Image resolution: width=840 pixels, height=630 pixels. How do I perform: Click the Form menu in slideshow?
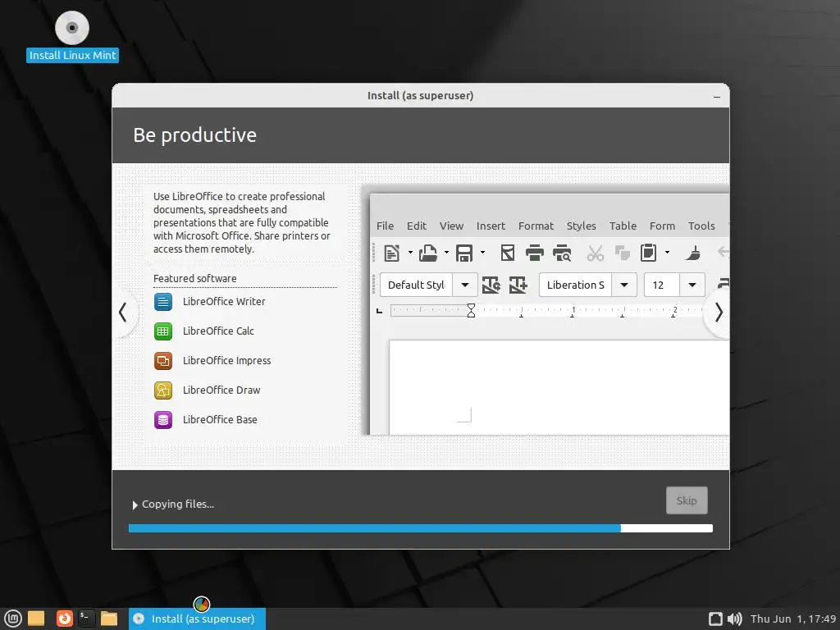tap(662, 226)
